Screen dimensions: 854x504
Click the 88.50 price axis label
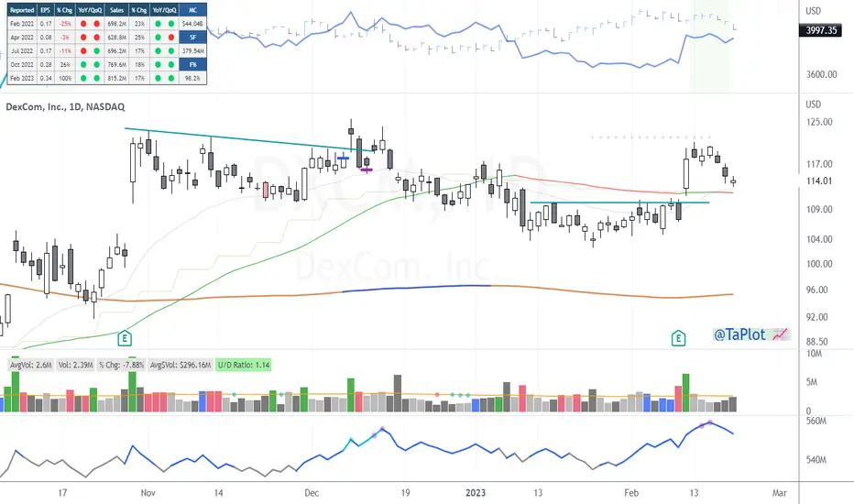point(816,342)
